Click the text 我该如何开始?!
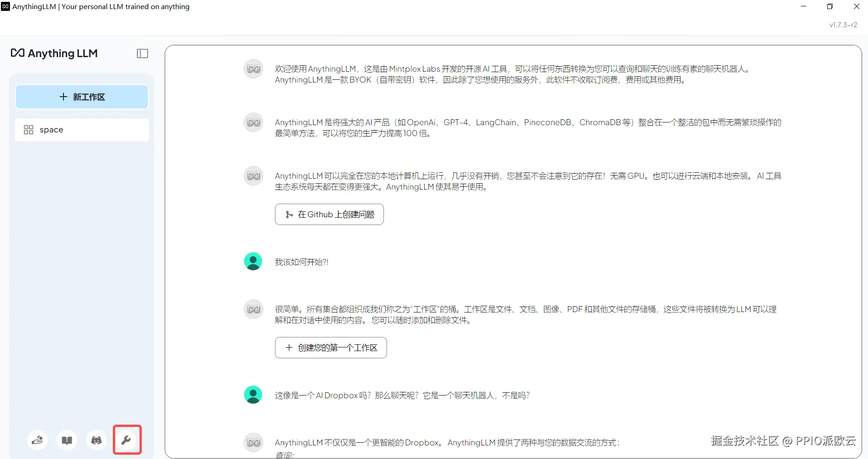The width and height of the screenshot is (868, 459). point(302,262)
